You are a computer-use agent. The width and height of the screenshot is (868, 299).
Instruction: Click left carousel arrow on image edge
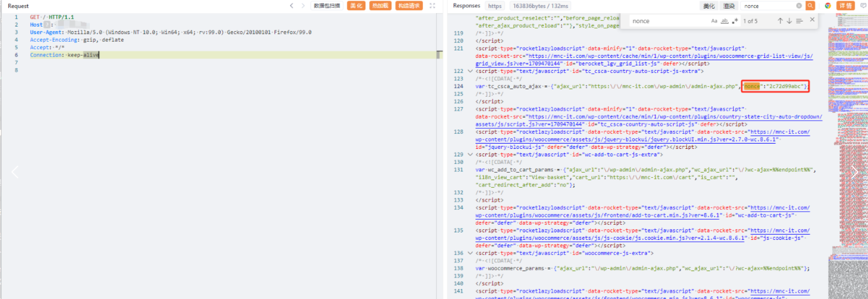click(15, 172)
